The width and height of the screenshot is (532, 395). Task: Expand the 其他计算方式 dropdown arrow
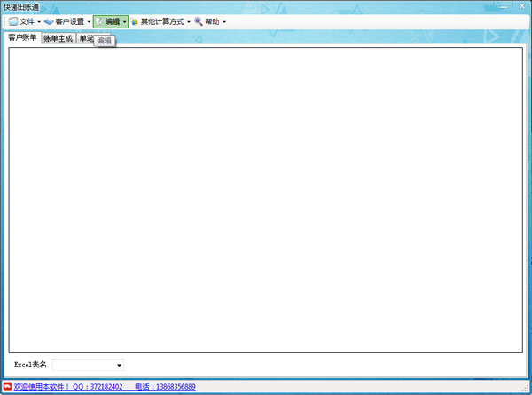(x=189, y=21)
